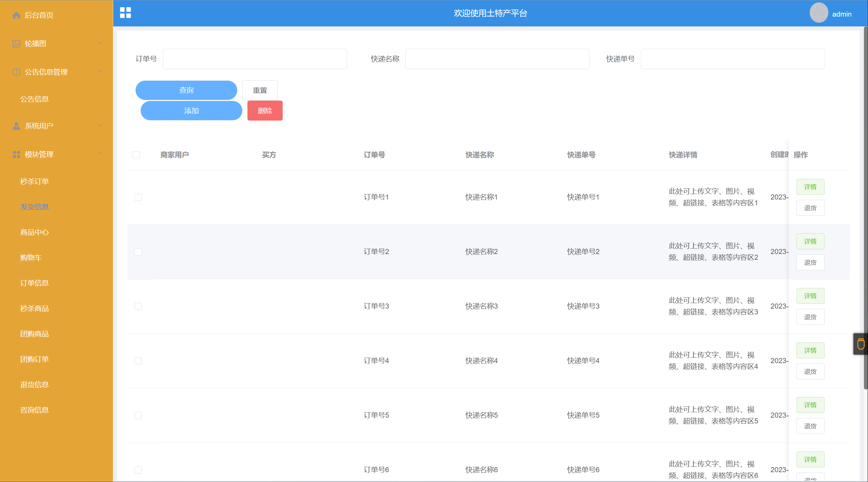This screenshot has width=868, height=482.
Task: Expand the 轮播图 menu chevron
Action: [x=100, y=43]
